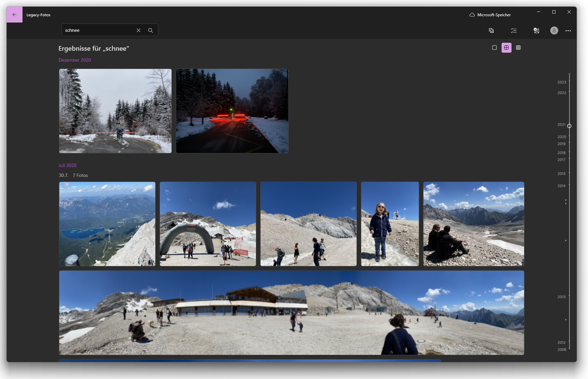588x379 pixels.
Task: Maximize the Legacy-Fotos window
Action: [554, 12]
